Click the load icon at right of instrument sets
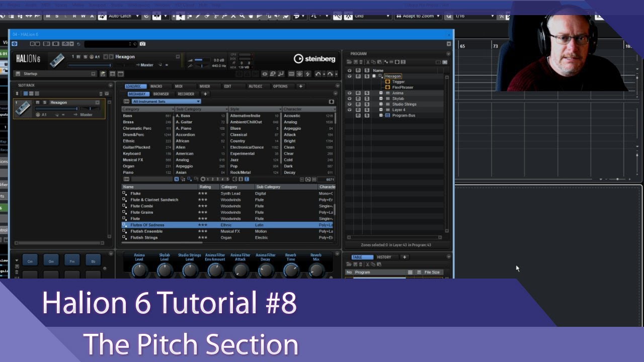Viewport: 644px width, 362px height. click(331, 102)
